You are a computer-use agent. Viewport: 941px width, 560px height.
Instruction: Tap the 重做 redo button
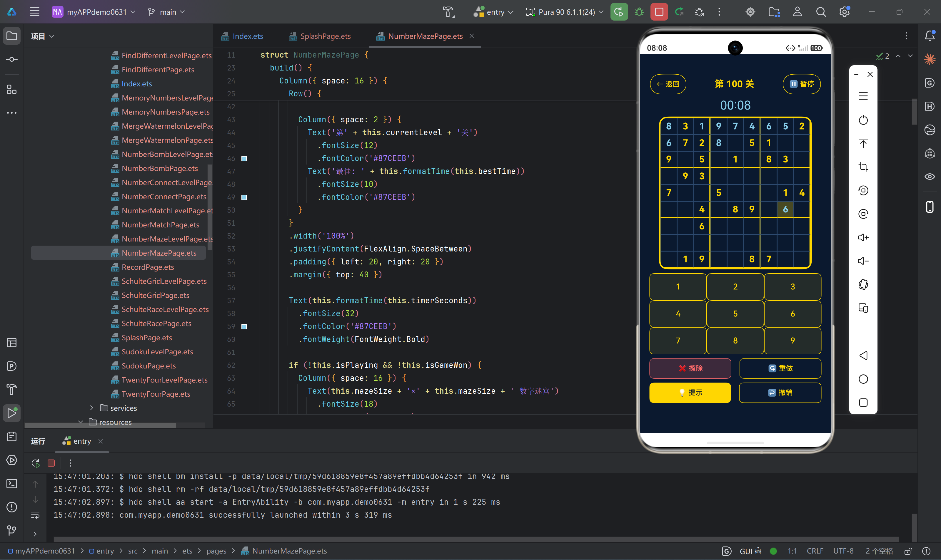(780, 368)
